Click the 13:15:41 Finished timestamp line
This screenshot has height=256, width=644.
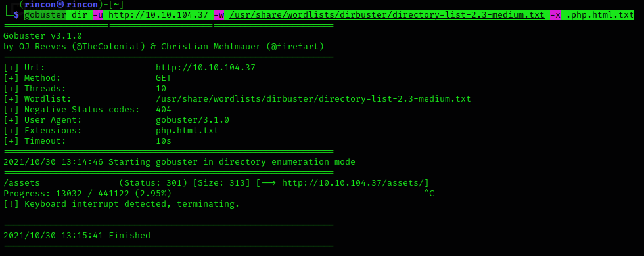point(77,236)
